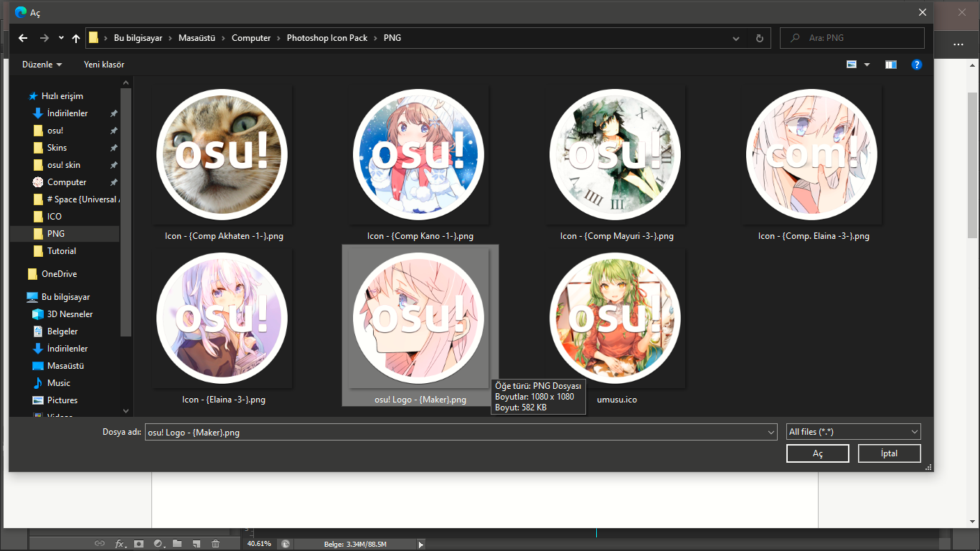Select Icon - {Comp Kano -1-}.png thumbnail
The image size is (980, 551).
click(419, 155)
